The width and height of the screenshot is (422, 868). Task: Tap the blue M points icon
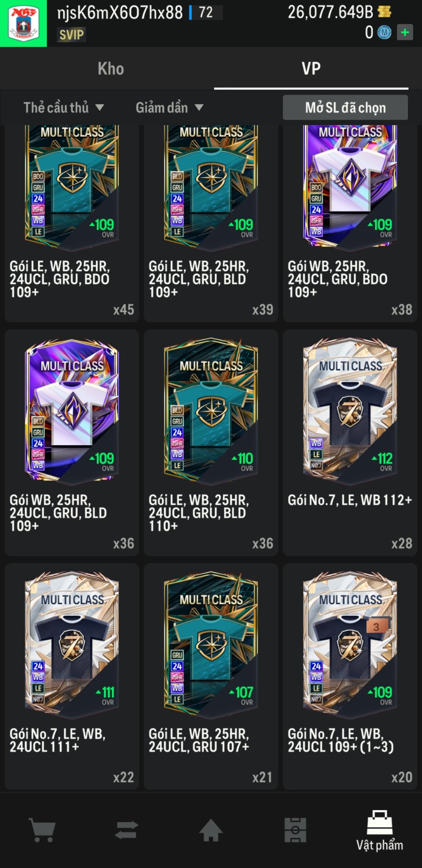(384, 32)
